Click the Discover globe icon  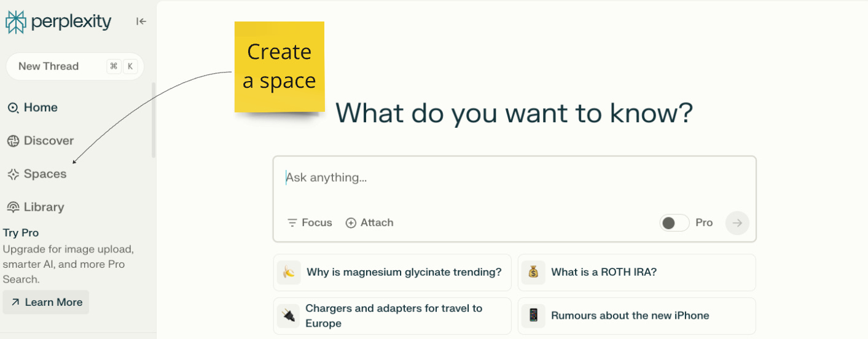13,141
